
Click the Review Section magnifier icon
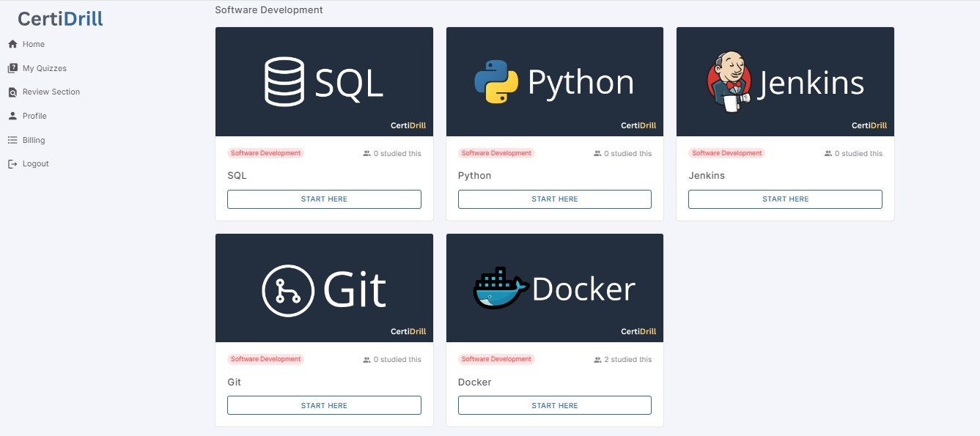tap(12, 92)
